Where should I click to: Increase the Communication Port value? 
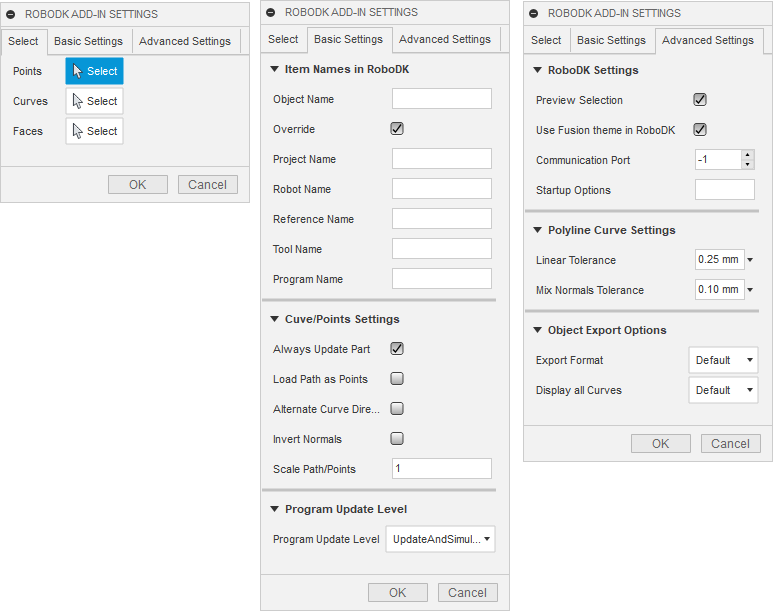(747, 155)
